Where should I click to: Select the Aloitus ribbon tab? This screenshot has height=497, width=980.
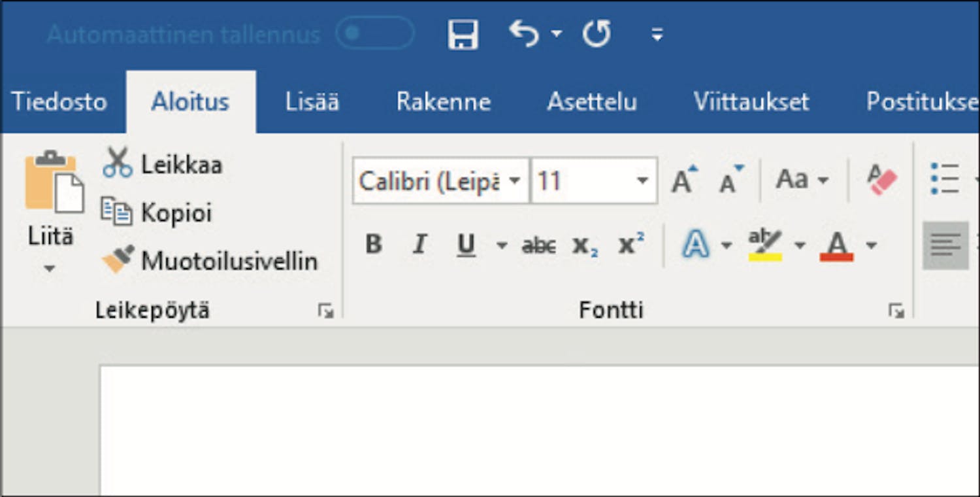[191, 102]
